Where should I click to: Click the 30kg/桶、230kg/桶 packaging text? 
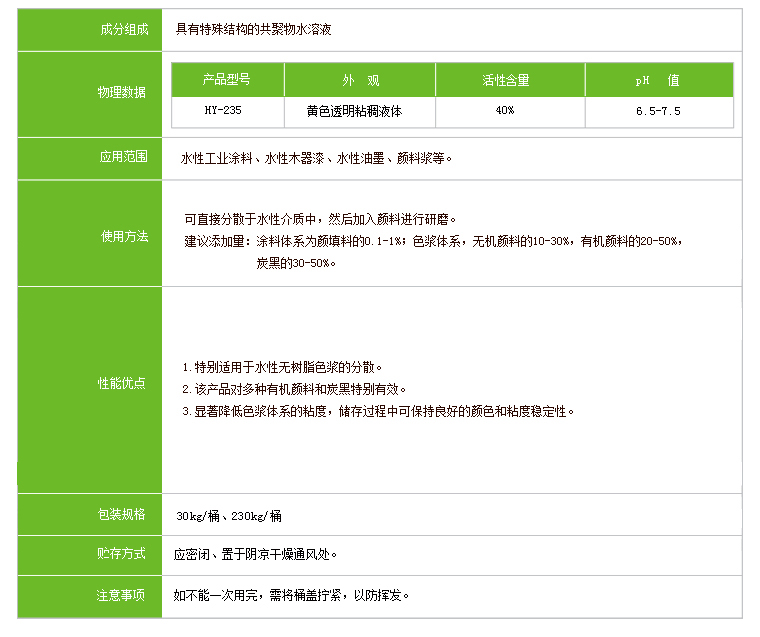pos(229,516)
